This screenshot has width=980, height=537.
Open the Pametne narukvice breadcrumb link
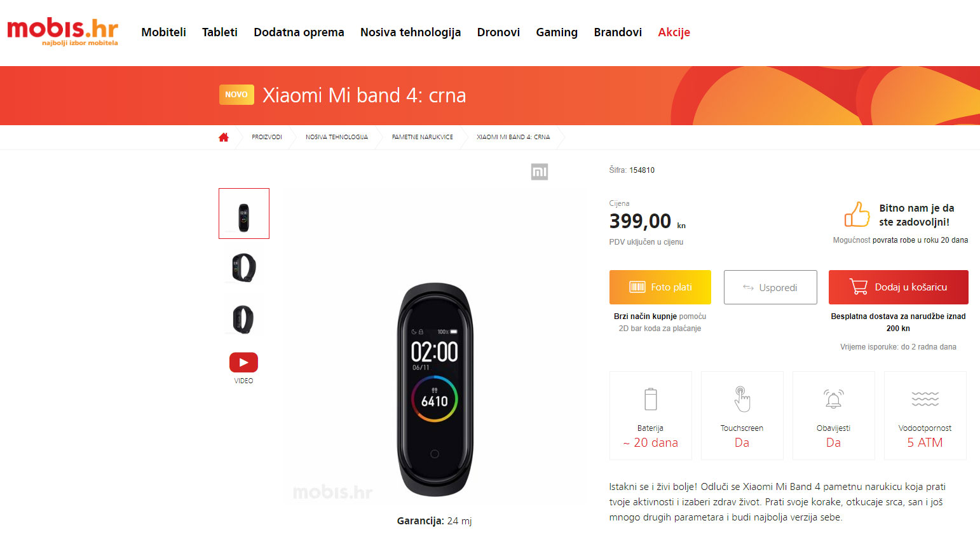423,137
